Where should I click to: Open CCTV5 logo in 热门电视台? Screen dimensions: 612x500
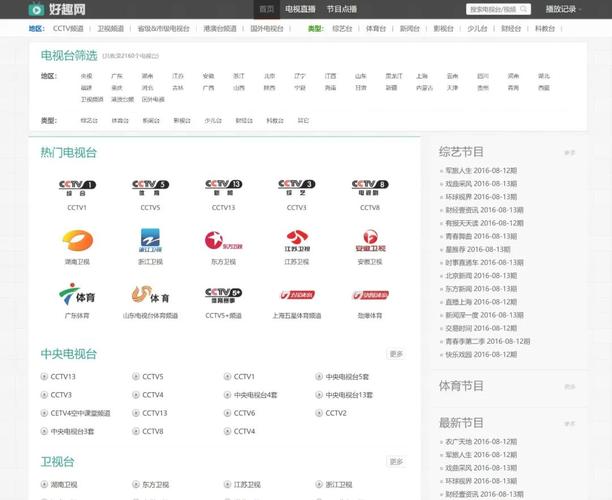click(x=150, y=188)
